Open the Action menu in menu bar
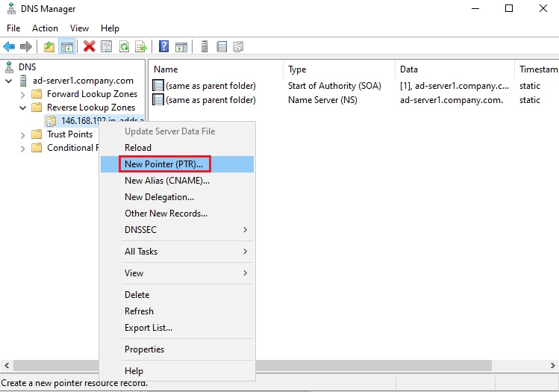 [45, 28]
